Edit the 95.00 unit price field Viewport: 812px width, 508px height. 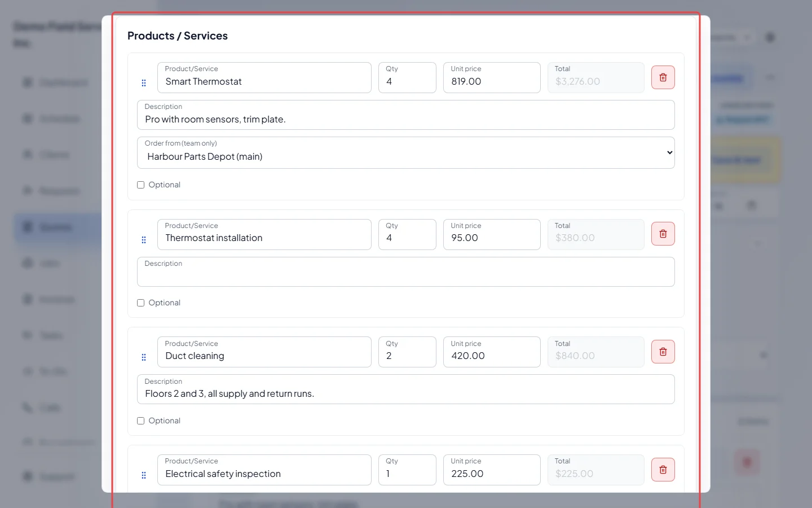pyautogui.click(x=492, y=234)
